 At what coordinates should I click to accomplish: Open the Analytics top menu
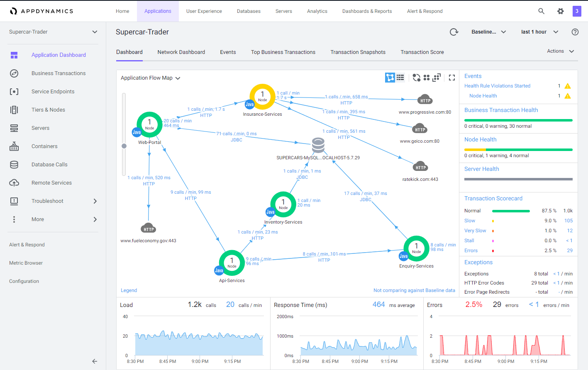[317, 11]
